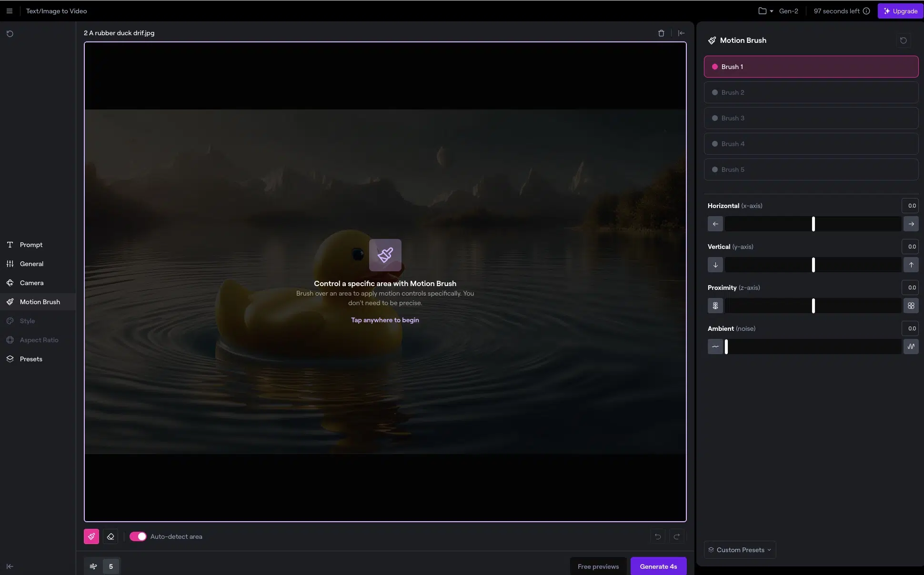Viewport: 924px width, 575px height.
Task: Click the redo arrow below canvas
Action: click(x=676, y=536)
